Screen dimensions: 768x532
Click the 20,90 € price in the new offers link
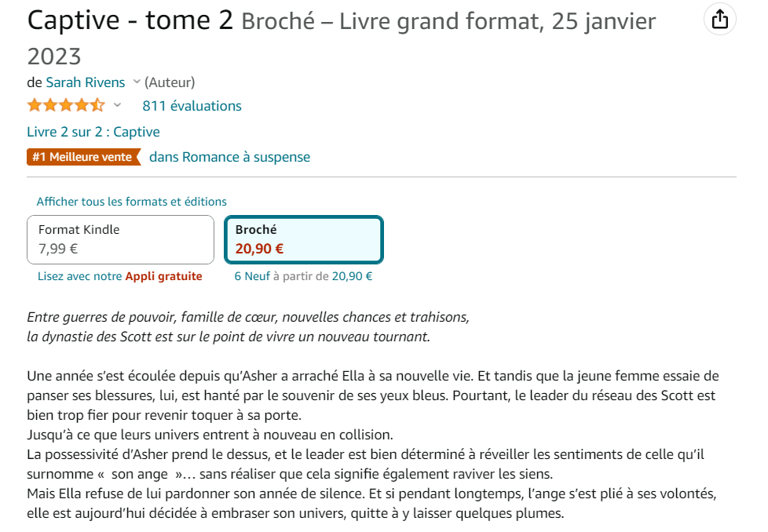pos(352,276)
